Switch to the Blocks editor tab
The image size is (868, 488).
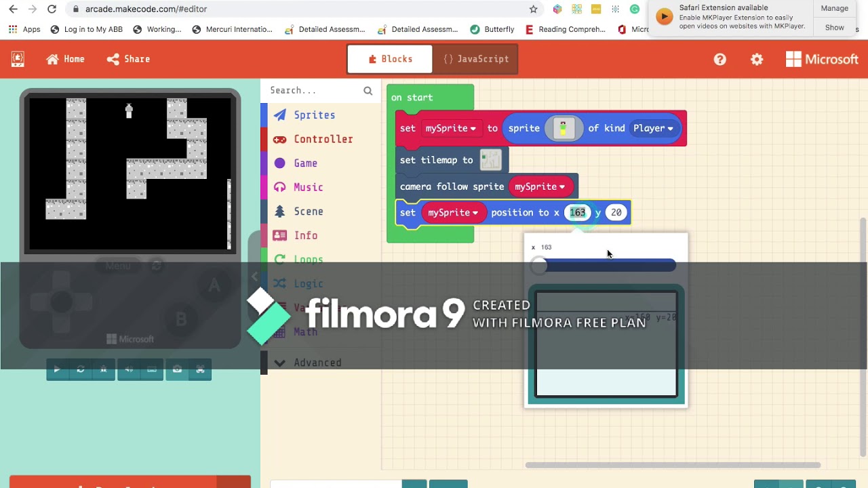(390, 59)
